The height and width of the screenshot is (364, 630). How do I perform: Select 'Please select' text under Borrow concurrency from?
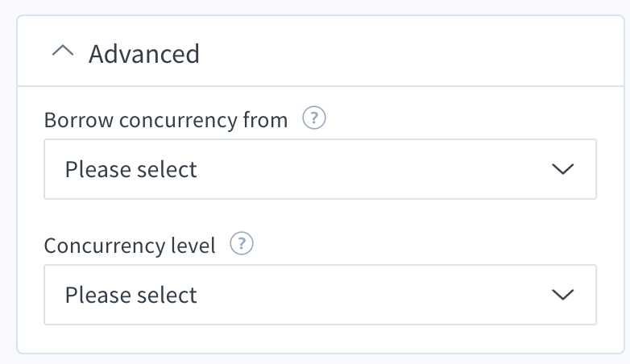[131, 170]
